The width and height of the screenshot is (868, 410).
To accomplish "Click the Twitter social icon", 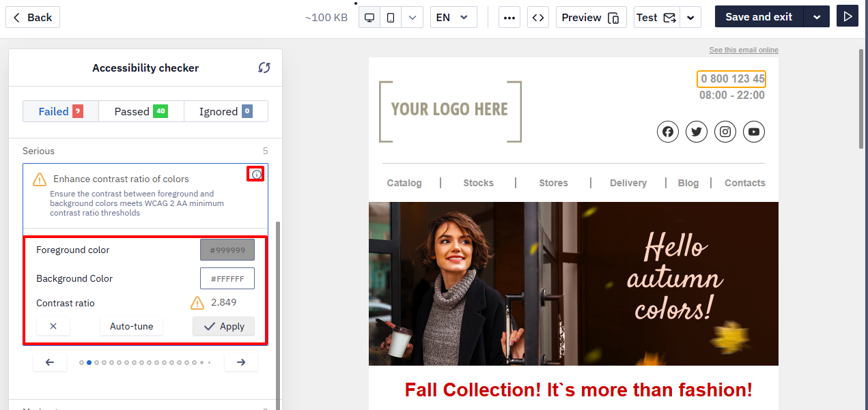I will pos(697,132).
